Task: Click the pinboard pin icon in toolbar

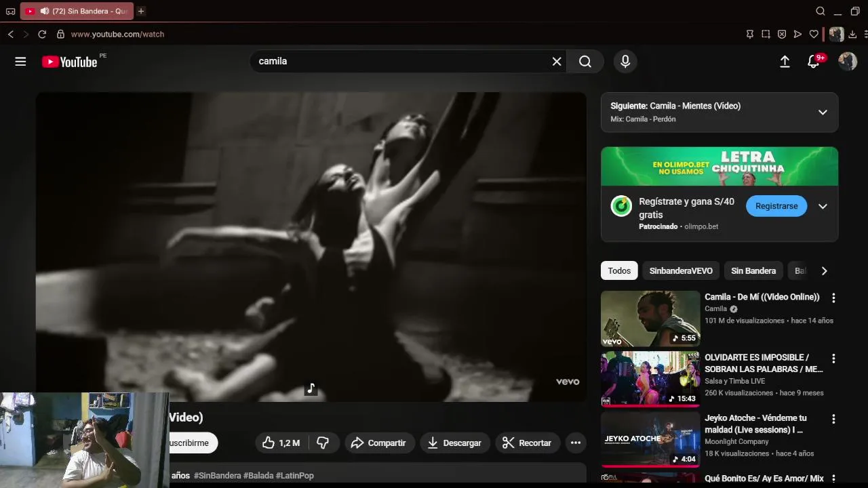Action: 749,34
